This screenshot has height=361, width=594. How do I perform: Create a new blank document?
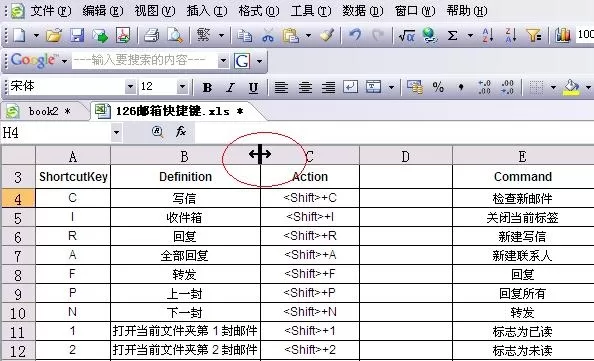(20, 36)
